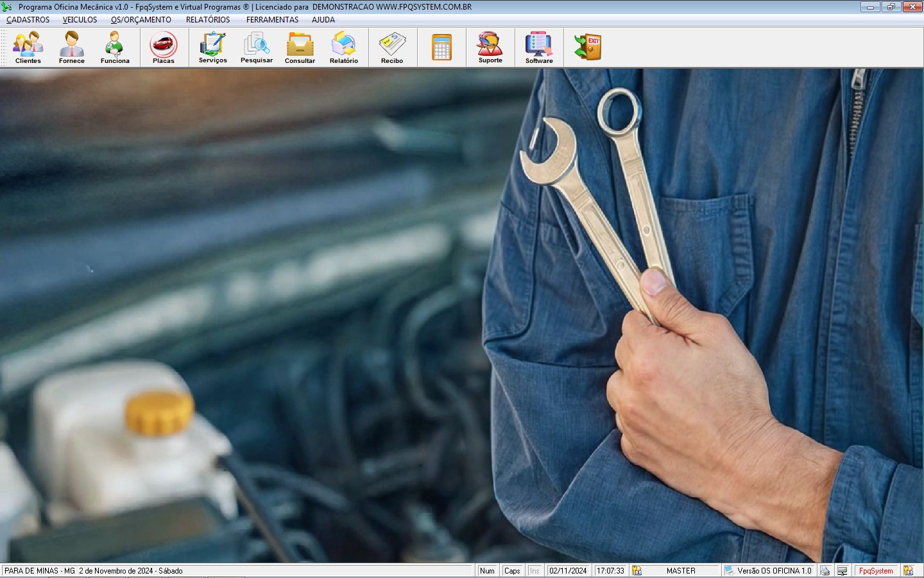Open the Consultar folder icon
This screenshot has width=924, height=578.
coord(300,48)
